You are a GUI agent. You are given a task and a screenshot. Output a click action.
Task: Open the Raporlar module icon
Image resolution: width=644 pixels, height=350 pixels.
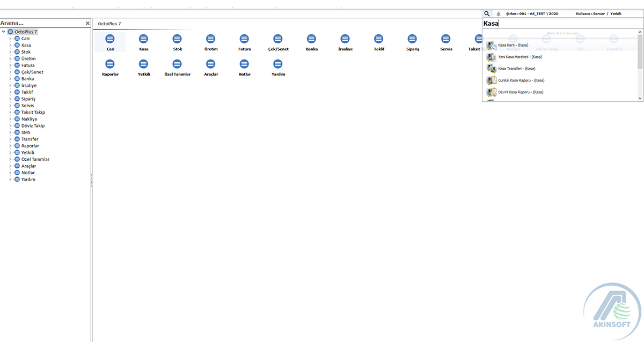[110, 64]
